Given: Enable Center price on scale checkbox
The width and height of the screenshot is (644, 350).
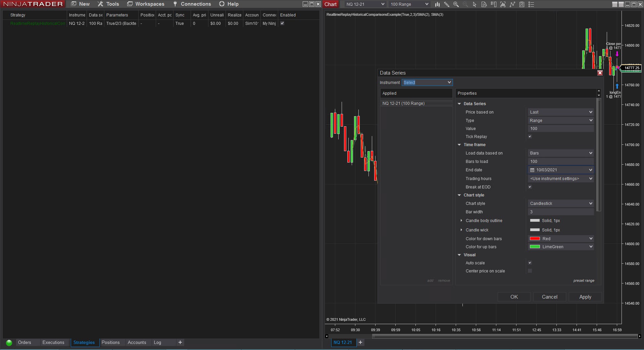Looking at the screenshot, I should pos(530,271).
